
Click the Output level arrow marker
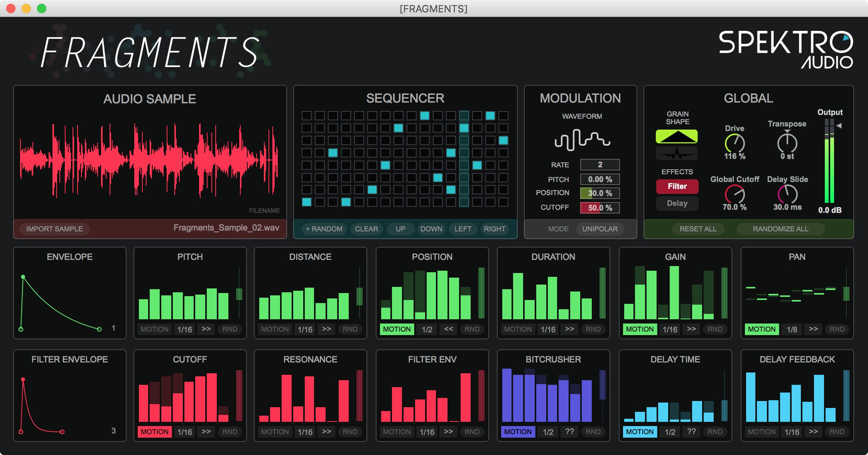click(839, 126)
